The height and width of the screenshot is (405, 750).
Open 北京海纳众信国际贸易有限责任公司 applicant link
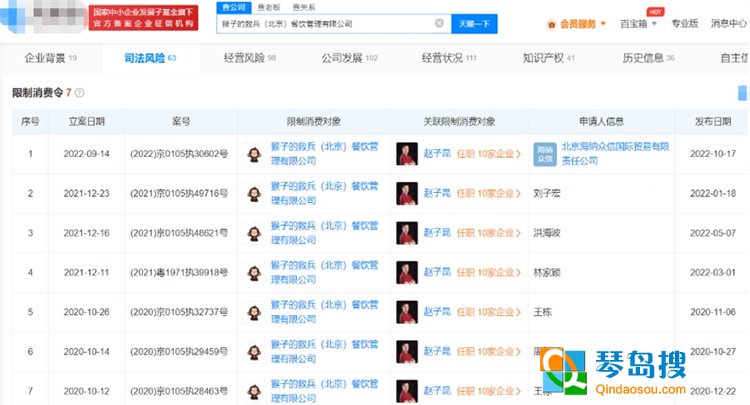(x=616, y=153)
